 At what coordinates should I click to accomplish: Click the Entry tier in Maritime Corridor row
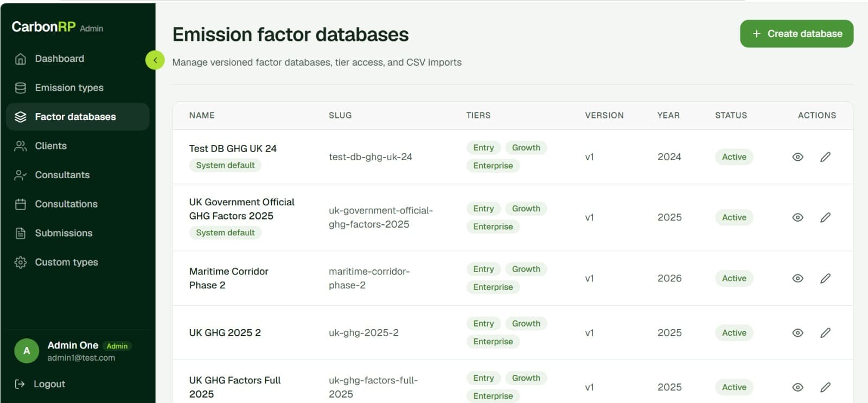tap(483, 269)
